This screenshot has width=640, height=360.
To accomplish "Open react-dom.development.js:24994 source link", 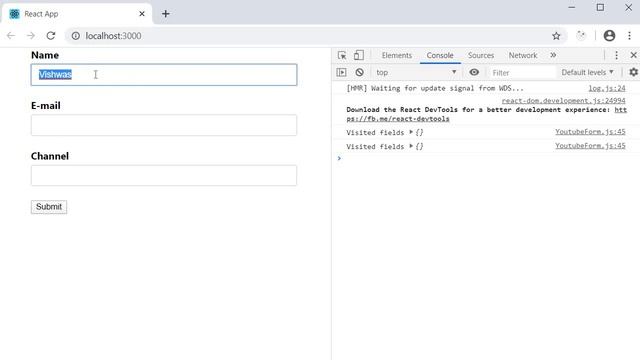I will (563, 100).
